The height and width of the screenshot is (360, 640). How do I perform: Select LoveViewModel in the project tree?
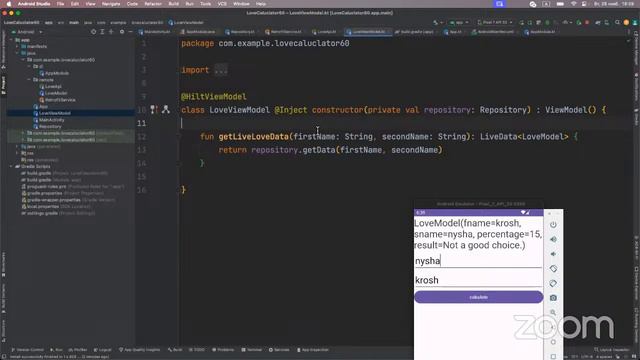click(52, 113)
